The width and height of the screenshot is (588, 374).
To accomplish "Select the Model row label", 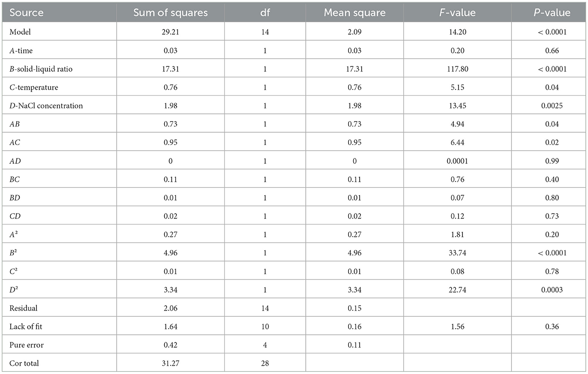I will 20,32.
